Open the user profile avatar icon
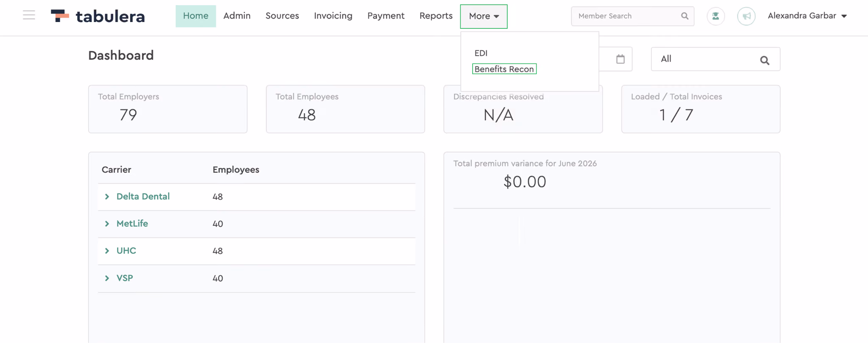 tap(715, 16)
